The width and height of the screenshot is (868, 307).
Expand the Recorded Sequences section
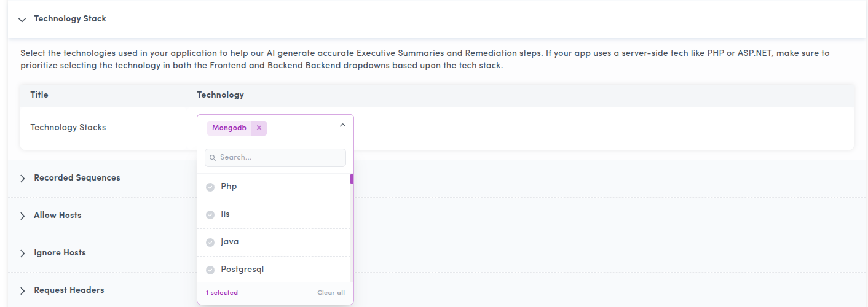pyautogui.click(x=77, y=177)
